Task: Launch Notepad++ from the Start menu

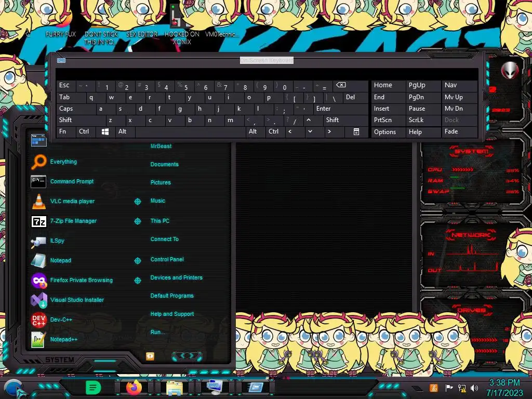Action: tap(63, 339)
